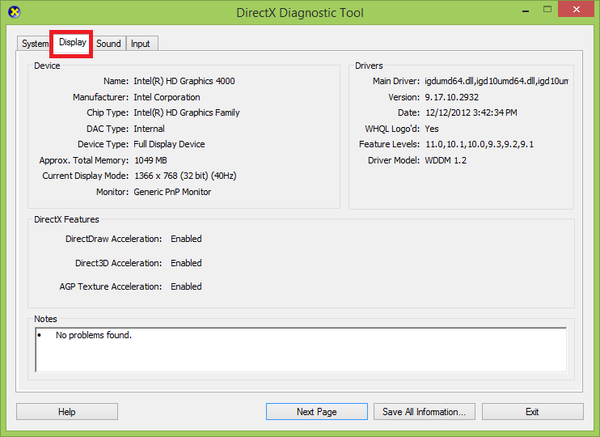Click device type 'Full Display Device'
The width and height of the screenshot is (600, 437).
point(169,144)
